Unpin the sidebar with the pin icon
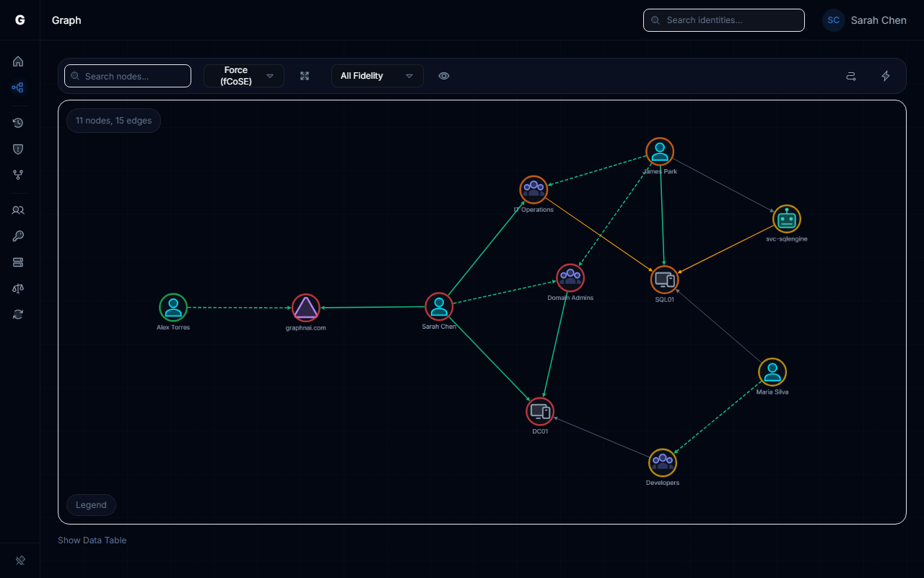 click(x=19, y=561)
